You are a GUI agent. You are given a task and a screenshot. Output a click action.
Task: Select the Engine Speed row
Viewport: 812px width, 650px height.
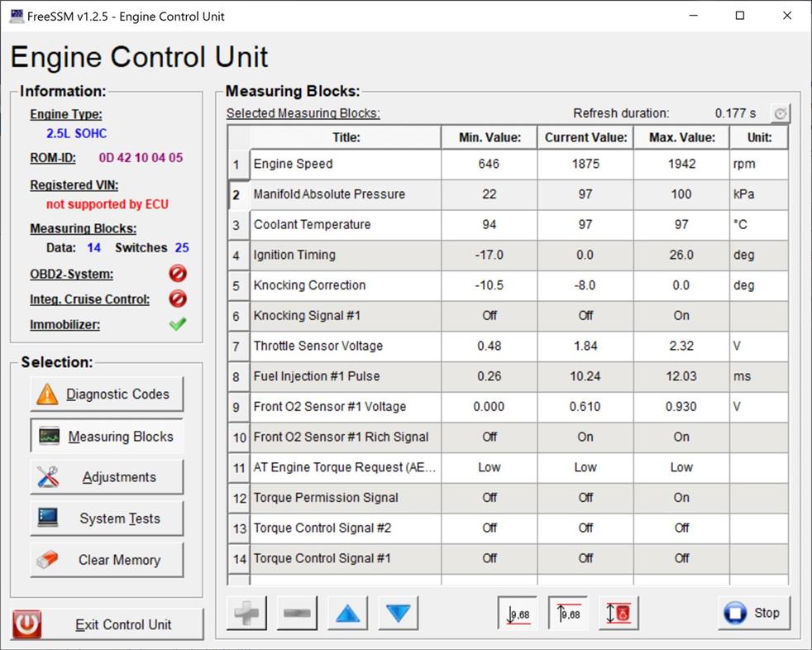tap(346, 164)
